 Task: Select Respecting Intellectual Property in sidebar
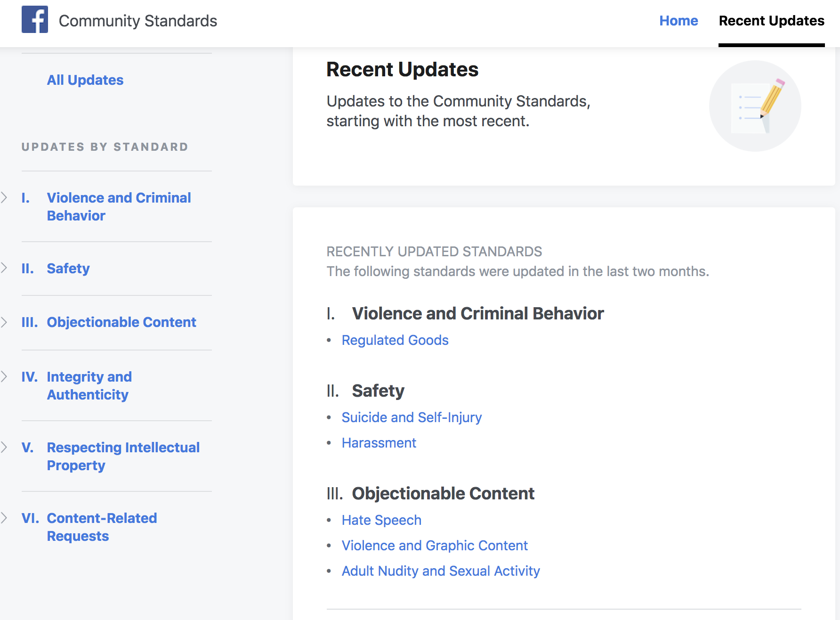[123, 457]
